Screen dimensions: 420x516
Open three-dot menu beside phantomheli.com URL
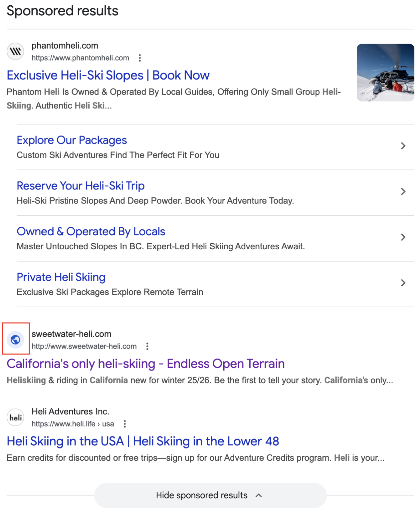coord(140,58)
